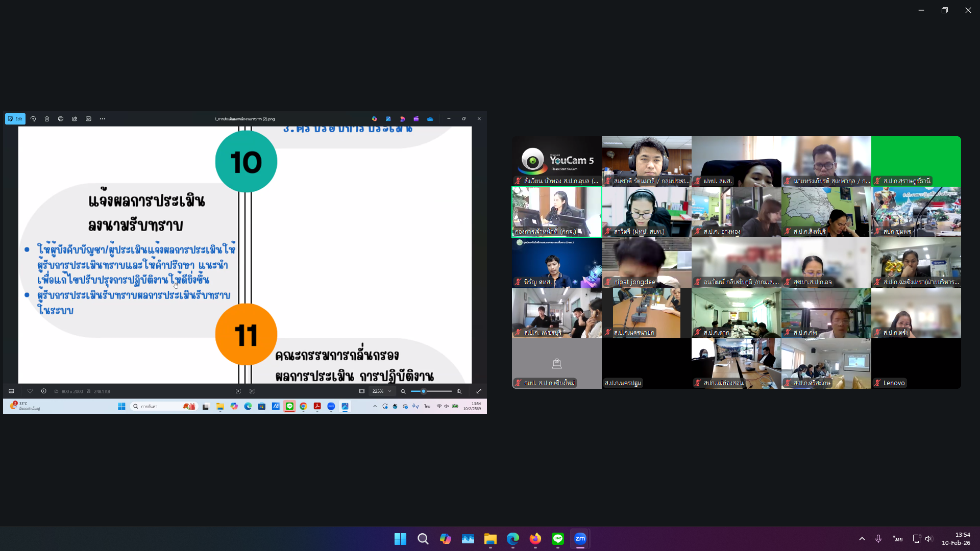The width and height of the screenshot is (980, 551).
Task: Delete the image with trash icon
Action: pos(47,119)
